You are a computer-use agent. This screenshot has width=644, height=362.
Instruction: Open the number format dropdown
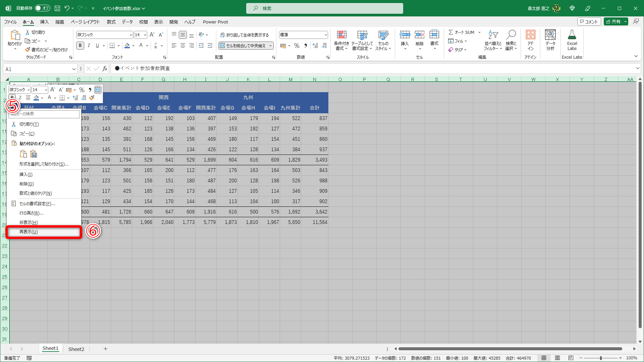point(325,35)
